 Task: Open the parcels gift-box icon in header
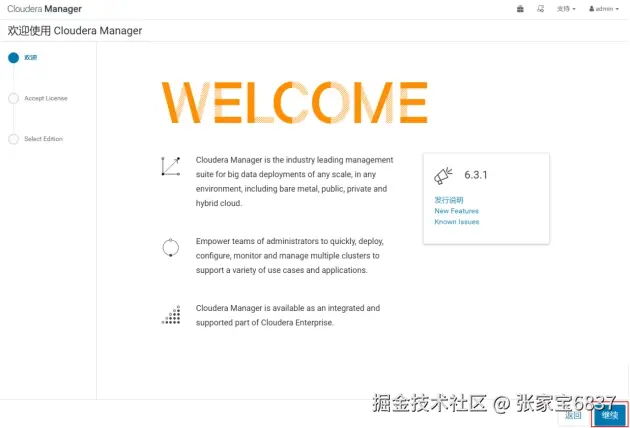coord(520,9)
